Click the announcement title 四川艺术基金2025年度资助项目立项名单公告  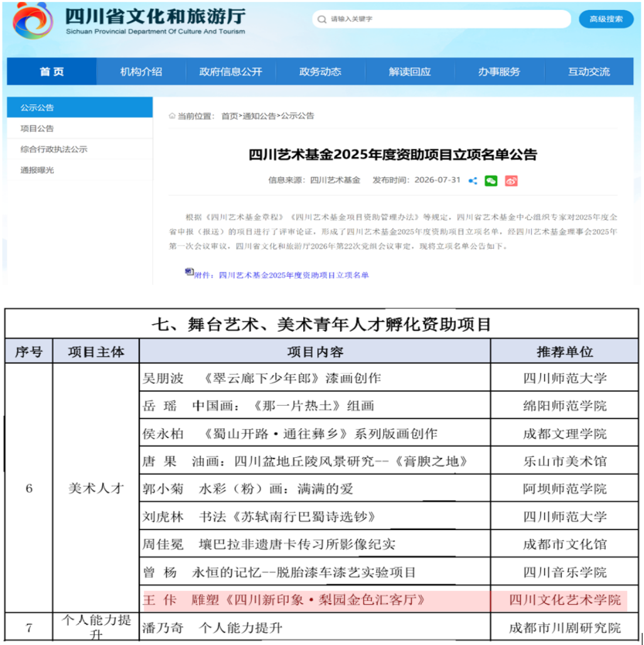coord(393,154)
